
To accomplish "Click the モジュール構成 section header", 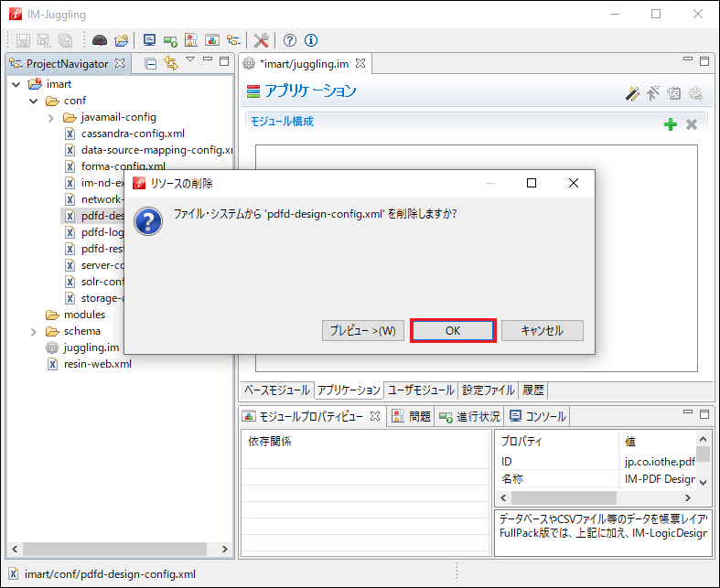I will pos(282,122).
